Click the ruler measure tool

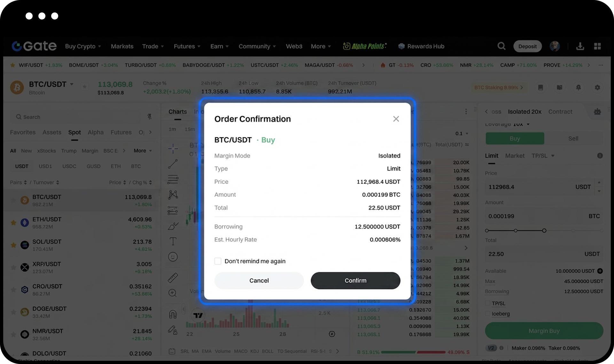[173, 277]
